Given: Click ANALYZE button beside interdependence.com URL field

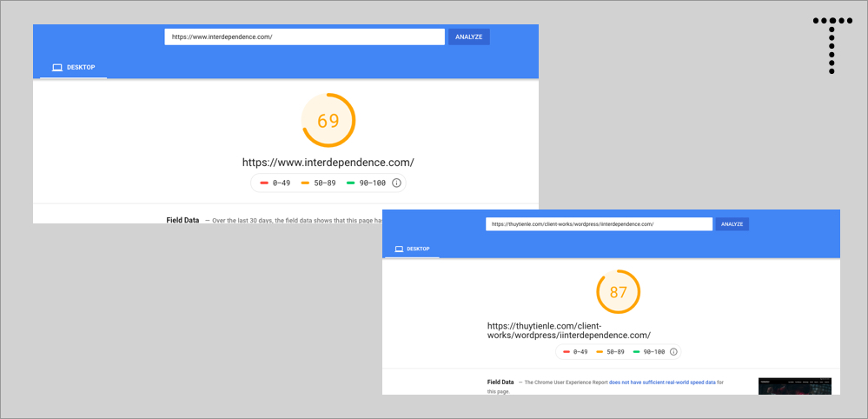Looking at the screenshot, I should click(469, 37).
